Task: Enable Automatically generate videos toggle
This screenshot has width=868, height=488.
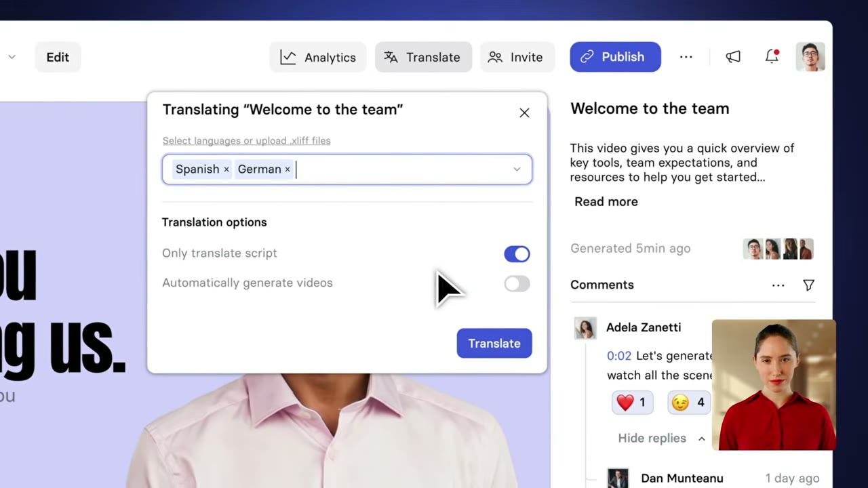Action: coord(517,283)
